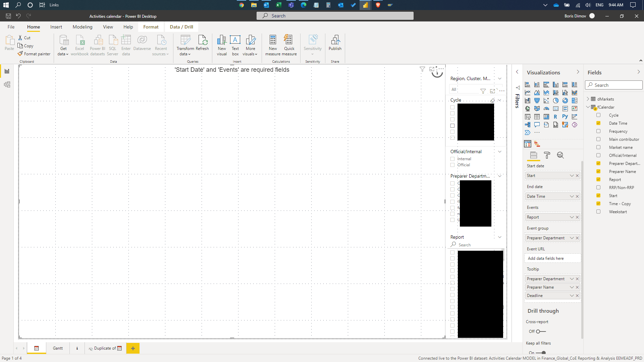Collapse the fCalendar table
The image size is (644, 362).
588,107
